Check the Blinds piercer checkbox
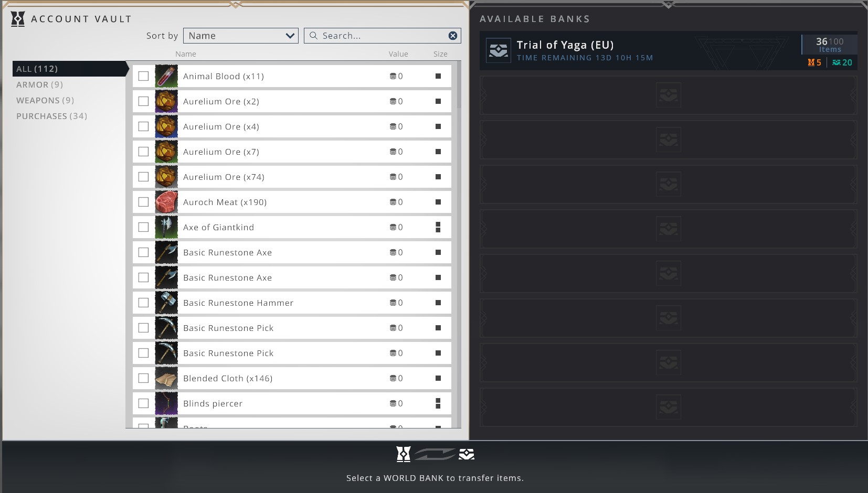The width and height of the screenshot is (868, 493). 143,403
